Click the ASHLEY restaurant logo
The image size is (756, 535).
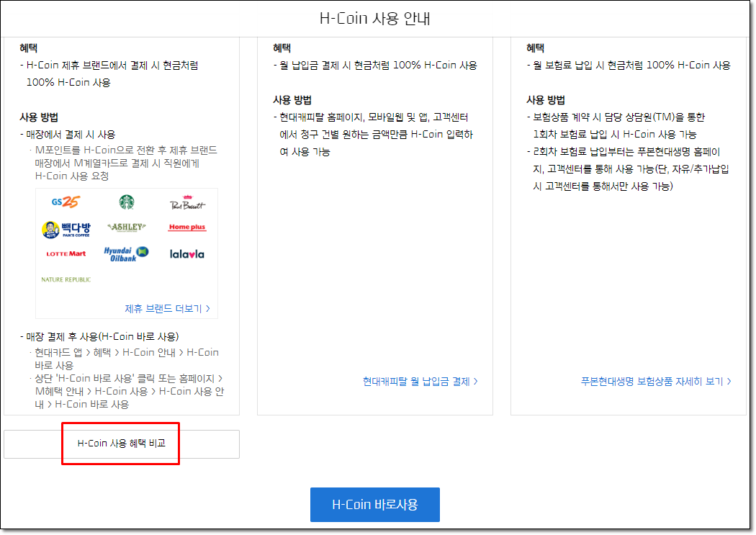(126, 227)
